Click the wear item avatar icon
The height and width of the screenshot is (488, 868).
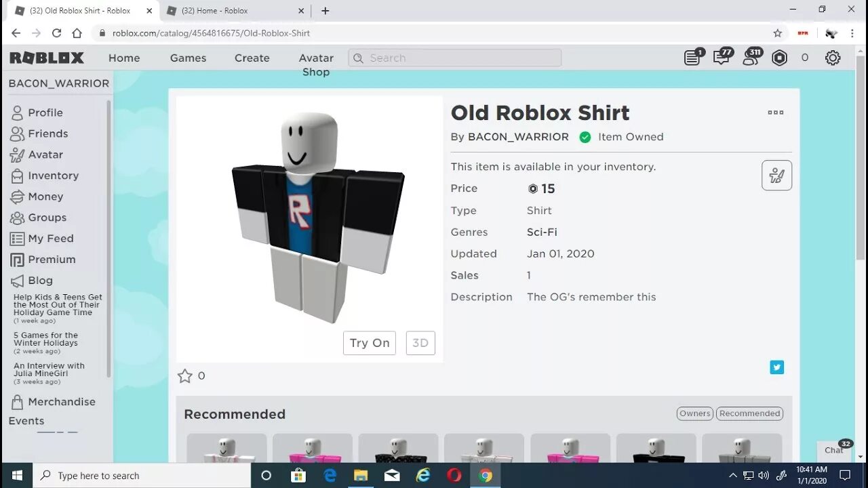(777, 176)
